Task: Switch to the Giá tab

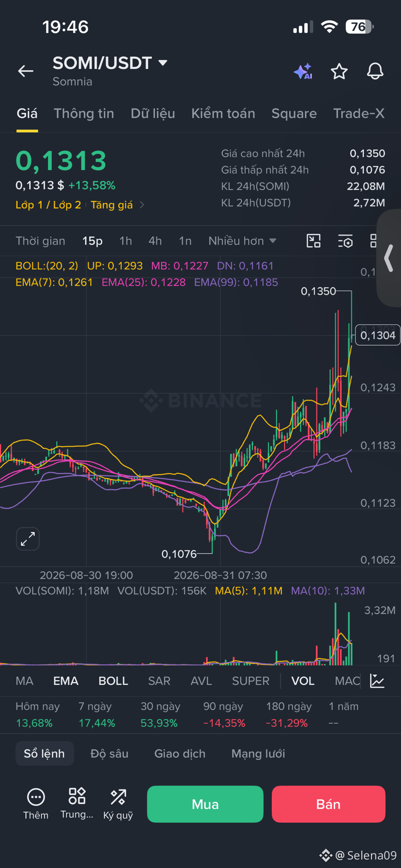Action: [27, 114]
